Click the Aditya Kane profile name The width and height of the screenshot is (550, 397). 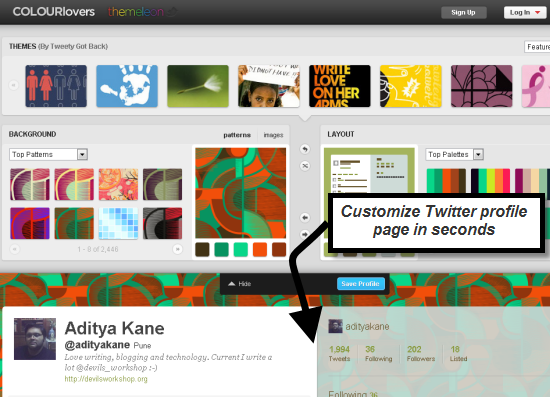pyautogui.click(x=114, y=329)
